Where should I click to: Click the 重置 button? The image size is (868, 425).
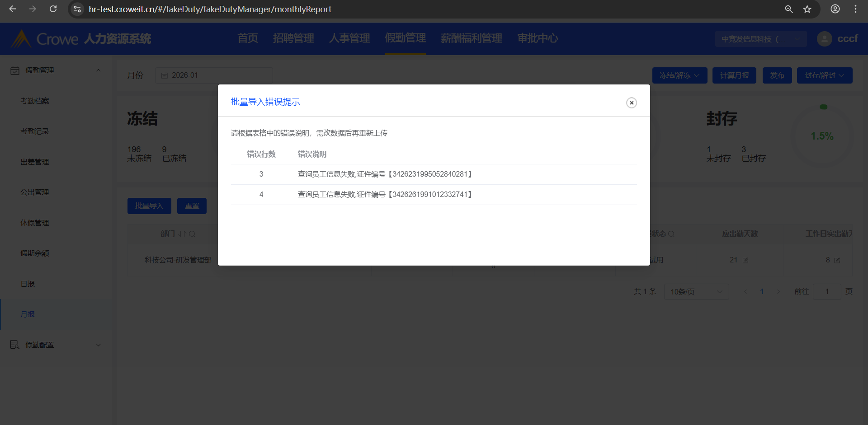click(192, 206)
